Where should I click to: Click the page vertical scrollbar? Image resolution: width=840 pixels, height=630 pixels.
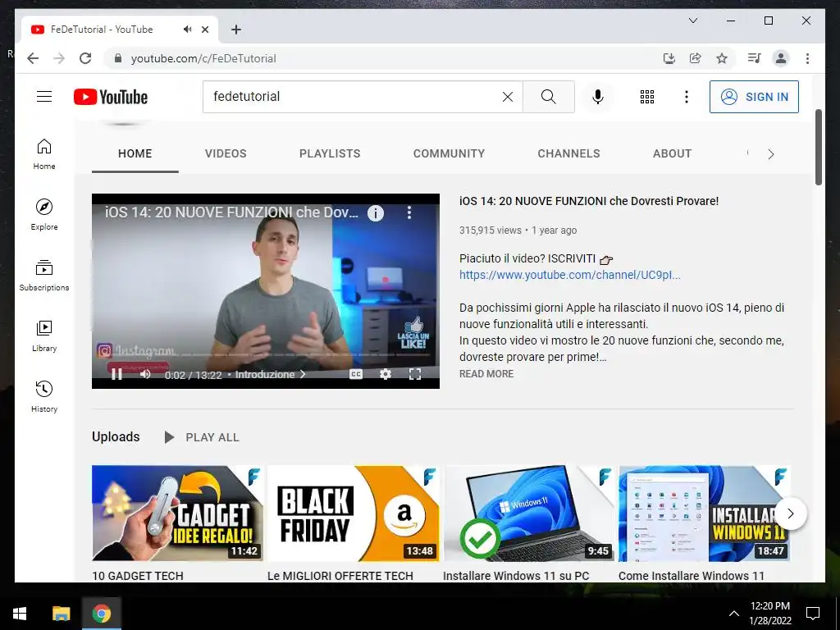(x=818, y=148)
